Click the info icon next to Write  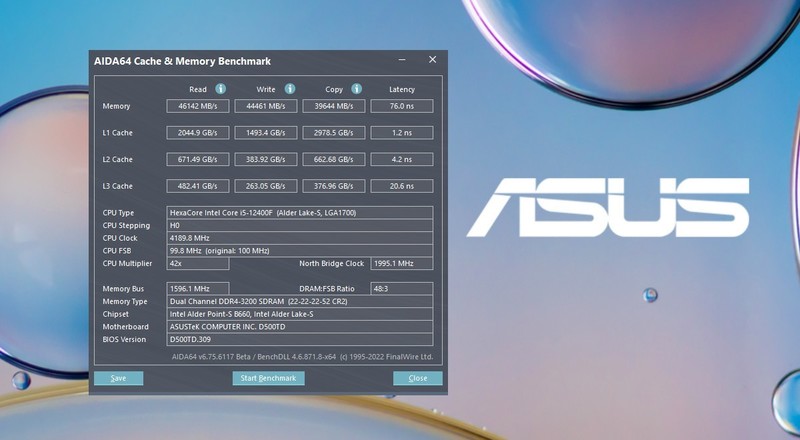tap(288, 89)
